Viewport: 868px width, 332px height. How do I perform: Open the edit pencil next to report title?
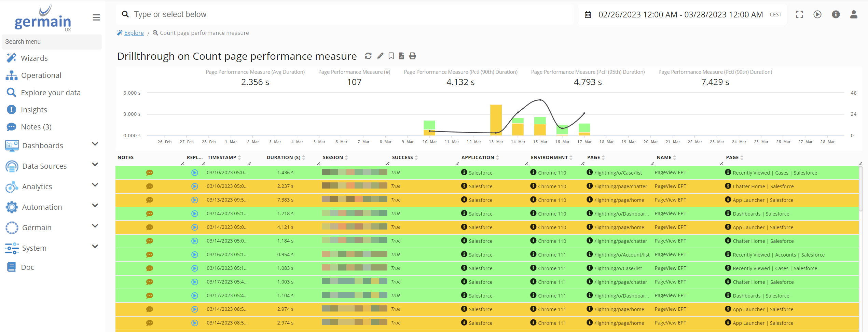pyautogui.click(x=380, y=56)
